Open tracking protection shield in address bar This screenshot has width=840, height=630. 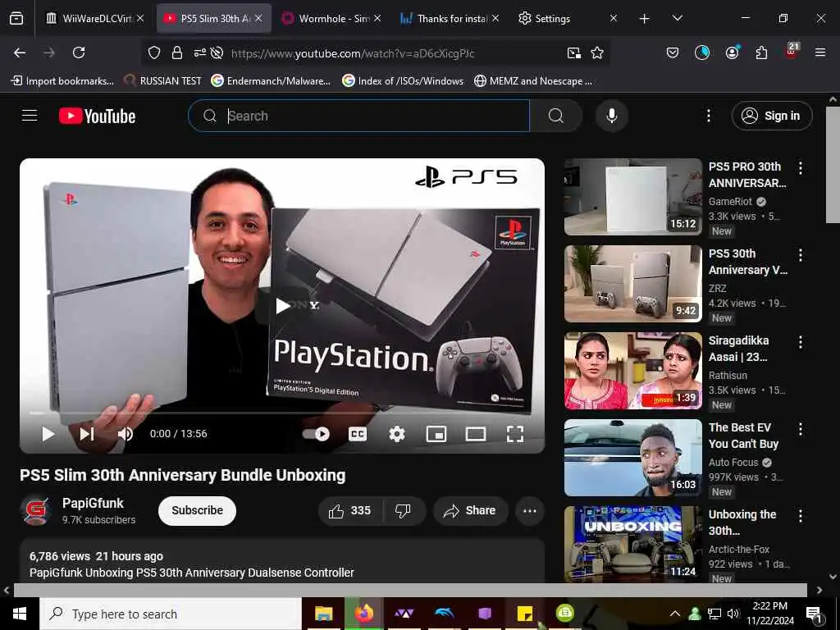pyautogui.click(x=154, y=53)
